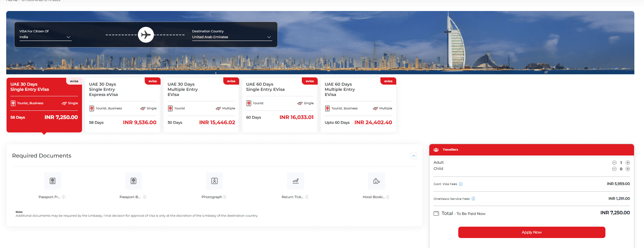Click Multiple entry plane icon on INR 24,402.40 card
Screen dimensions: 644x248
pos(375,108)
